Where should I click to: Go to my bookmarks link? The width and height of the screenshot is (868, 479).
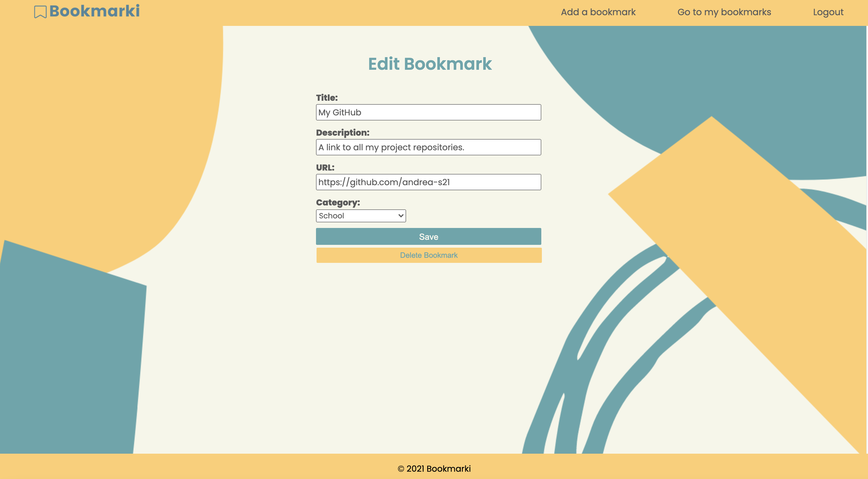pos(724,12)
